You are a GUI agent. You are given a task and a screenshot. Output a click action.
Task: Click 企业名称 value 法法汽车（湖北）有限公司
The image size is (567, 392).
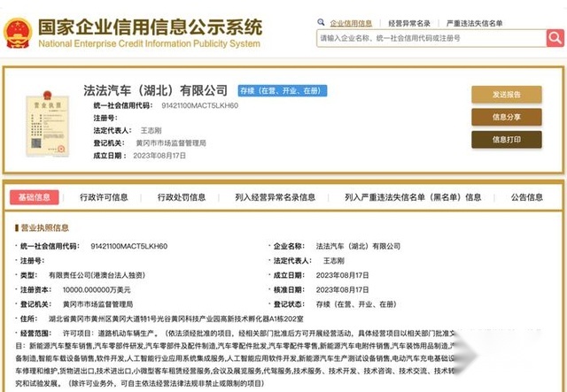pyautogui.click(x=358, y=246)
